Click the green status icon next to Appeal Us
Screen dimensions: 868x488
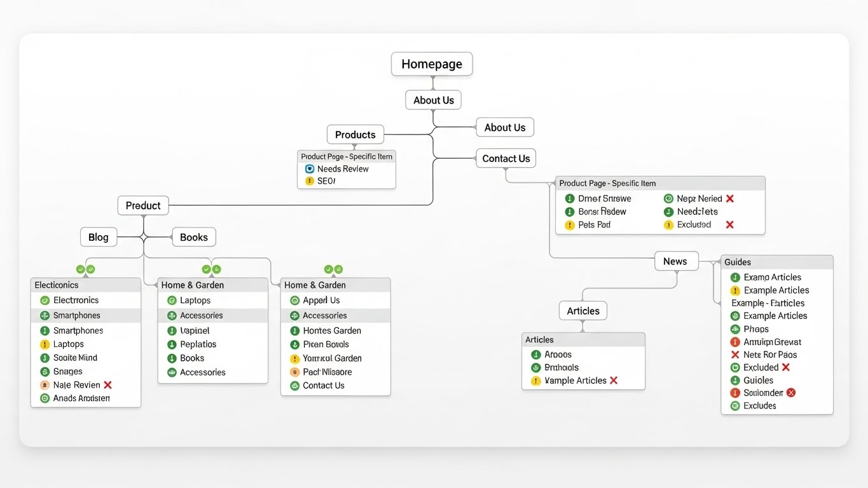click(294, 300)
